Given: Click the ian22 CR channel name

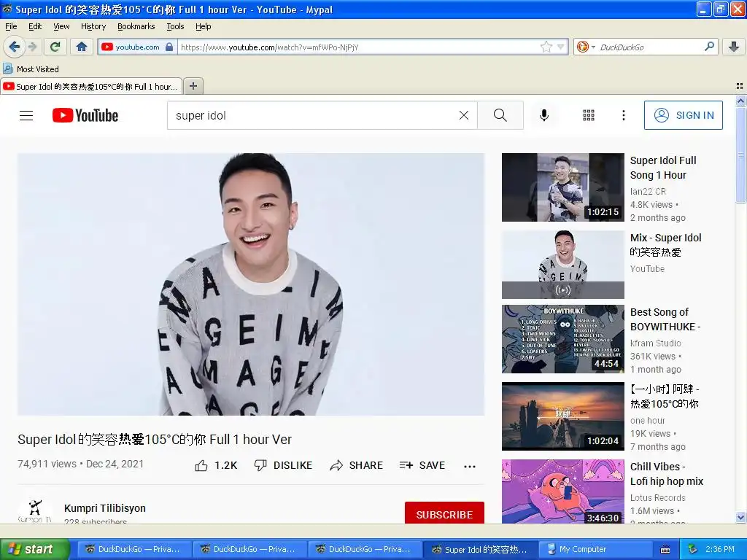Looking at the screenshot, I should [648, 192].
